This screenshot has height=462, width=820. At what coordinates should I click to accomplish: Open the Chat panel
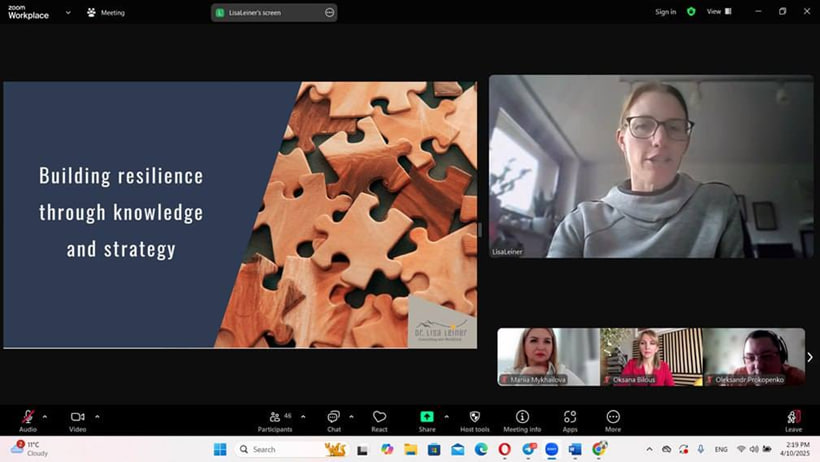pos(334,418)
